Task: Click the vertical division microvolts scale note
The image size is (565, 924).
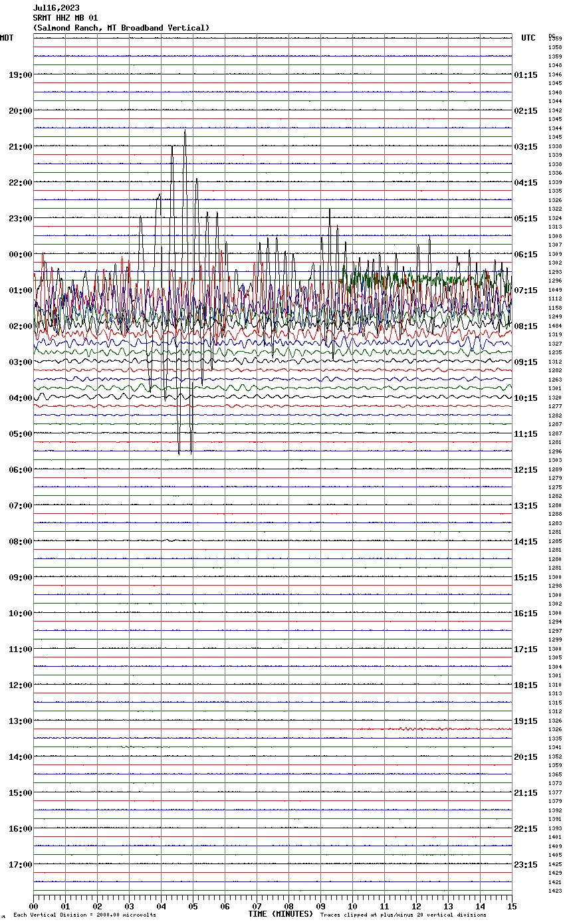Action: click(84, 915)
